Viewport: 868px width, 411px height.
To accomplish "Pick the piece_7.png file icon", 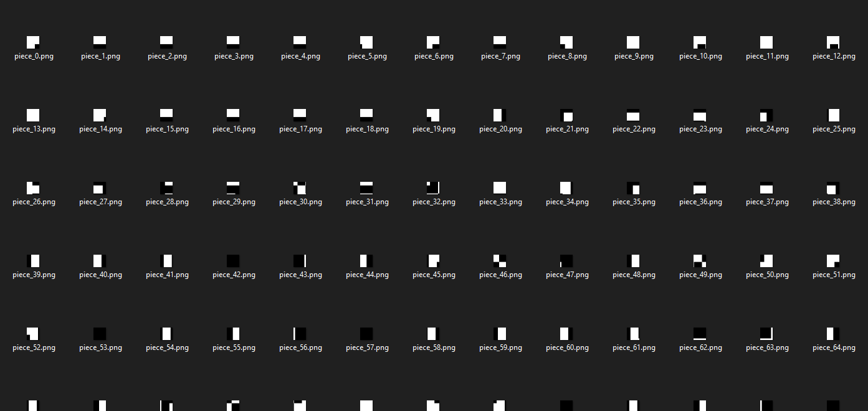I will (x=500, y=42).
